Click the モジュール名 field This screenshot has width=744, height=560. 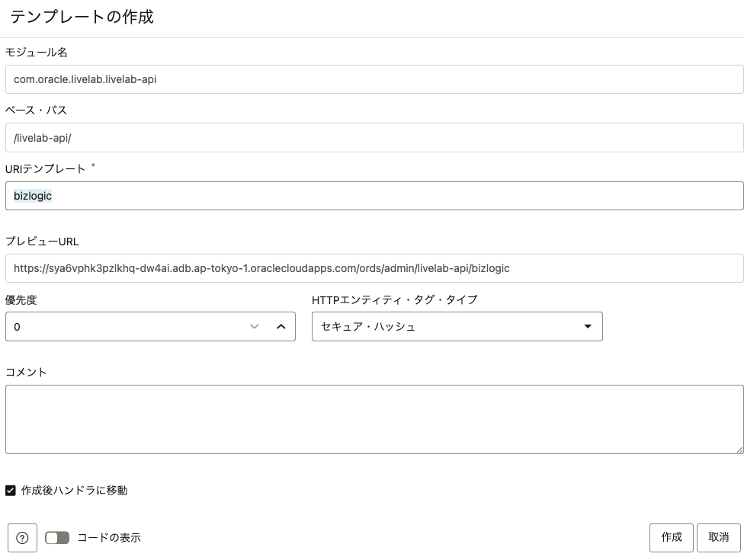[x=374, y=79]
